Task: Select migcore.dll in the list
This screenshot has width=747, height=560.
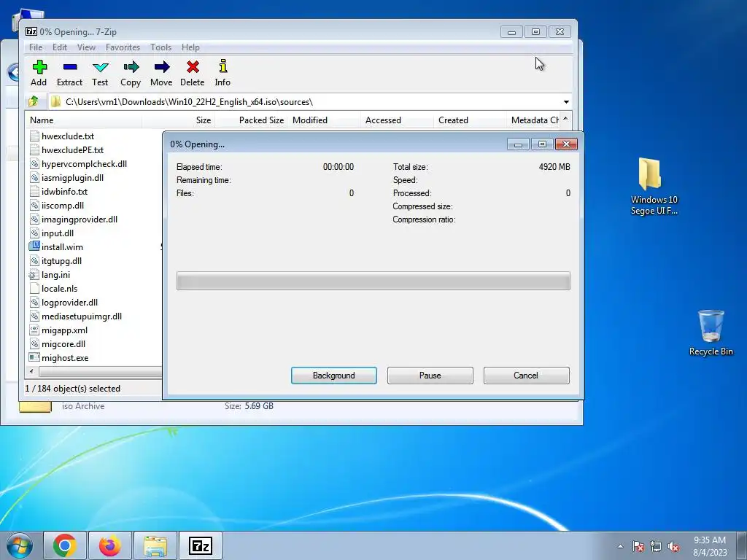Action: coord(63,344)
